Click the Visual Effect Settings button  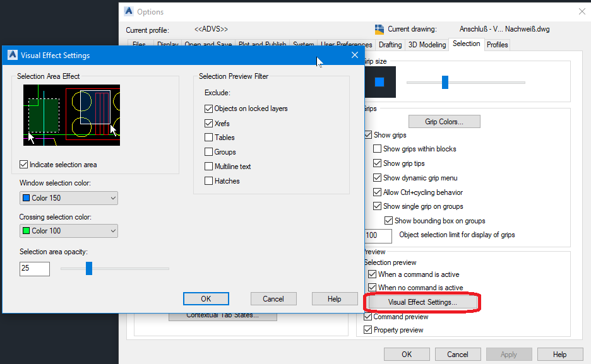[422, 302]
